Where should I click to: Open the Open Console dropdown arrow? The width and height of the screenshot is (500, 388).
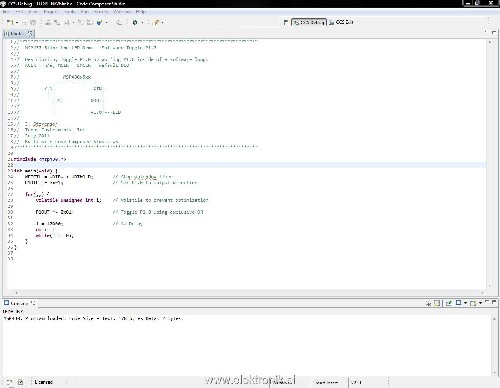coord(480,303)
